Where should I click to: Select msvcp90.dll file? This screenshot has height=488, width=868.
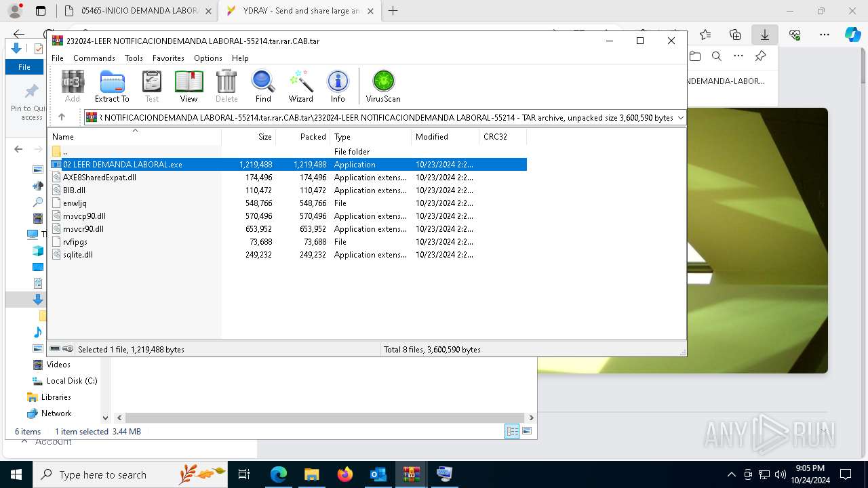tap(288, 216)
